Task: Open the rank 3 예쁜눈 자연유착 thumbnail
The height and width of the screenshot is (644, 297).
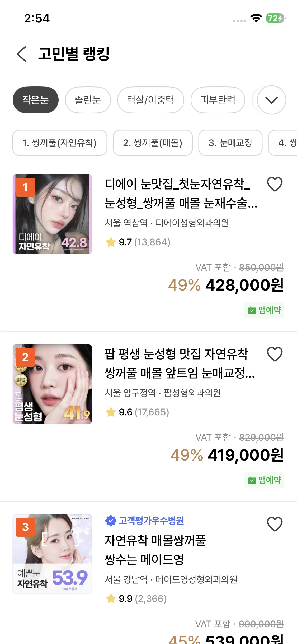Action: 52,554
